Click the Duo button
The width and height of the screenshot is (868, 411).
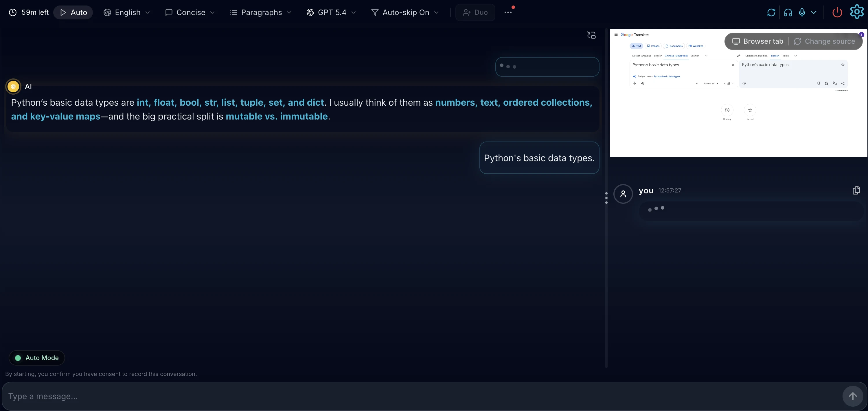pos(475,12)
